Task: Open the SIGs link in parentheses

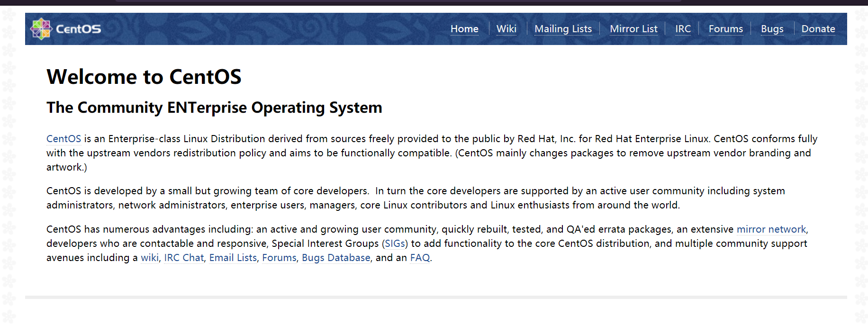Action: [395, 244]
